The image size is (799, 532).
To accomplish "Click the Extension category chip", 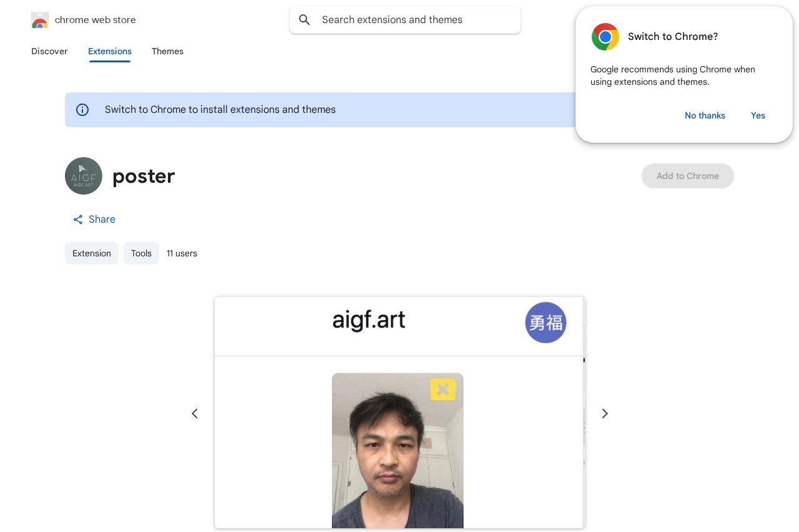I will tap(92, 253).
